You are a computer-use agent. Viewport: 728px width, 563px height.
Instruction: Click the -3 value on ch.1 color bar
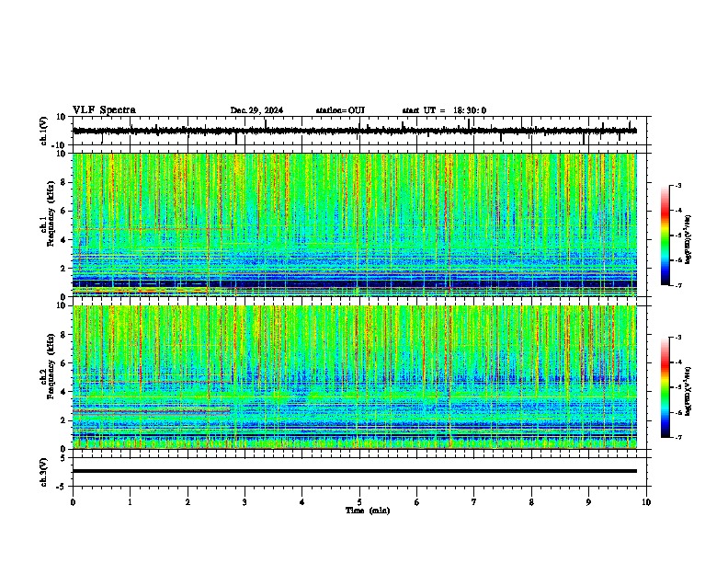[x=678, y=185]
